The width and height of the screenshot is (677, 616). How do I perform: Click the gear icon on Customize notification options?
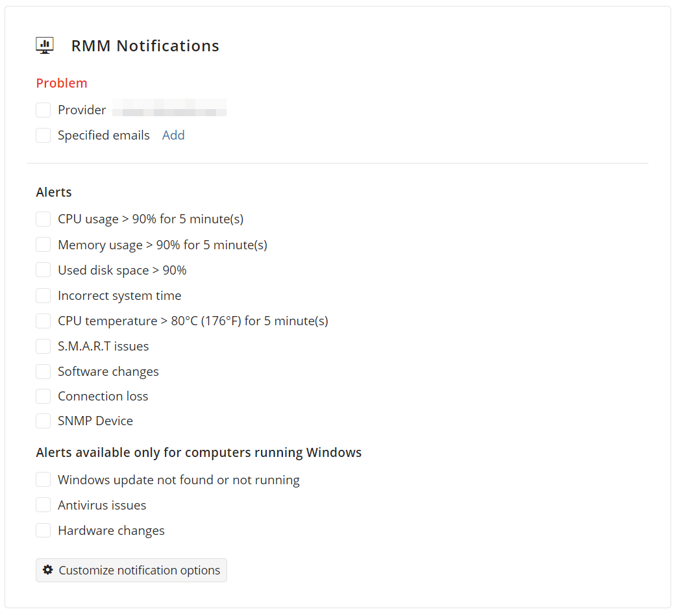coord(48,569)
